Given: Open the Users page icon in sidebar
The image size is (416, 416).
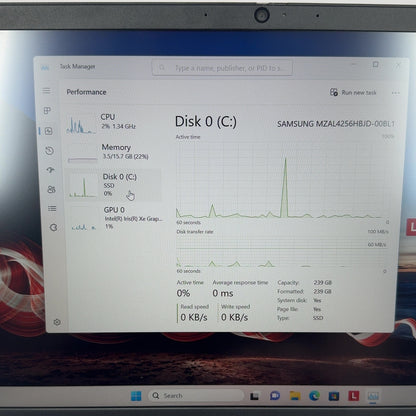Looking at the screenshot, I should click(x=51, y=189).
